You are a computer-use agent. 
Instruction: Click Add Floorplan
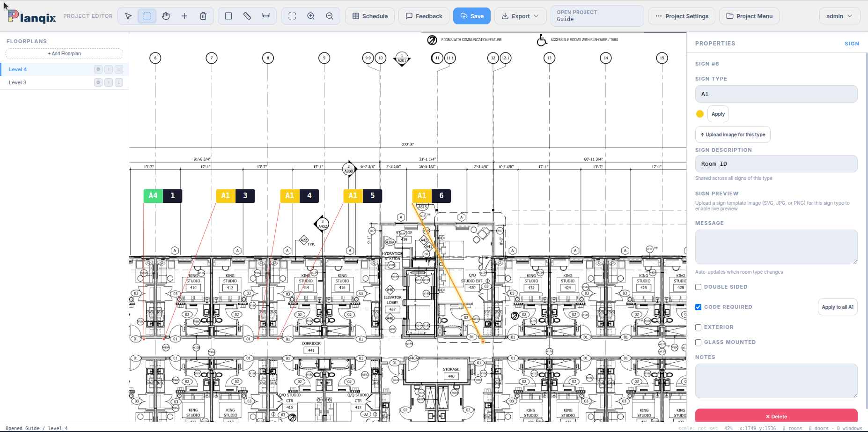[64, 53]
